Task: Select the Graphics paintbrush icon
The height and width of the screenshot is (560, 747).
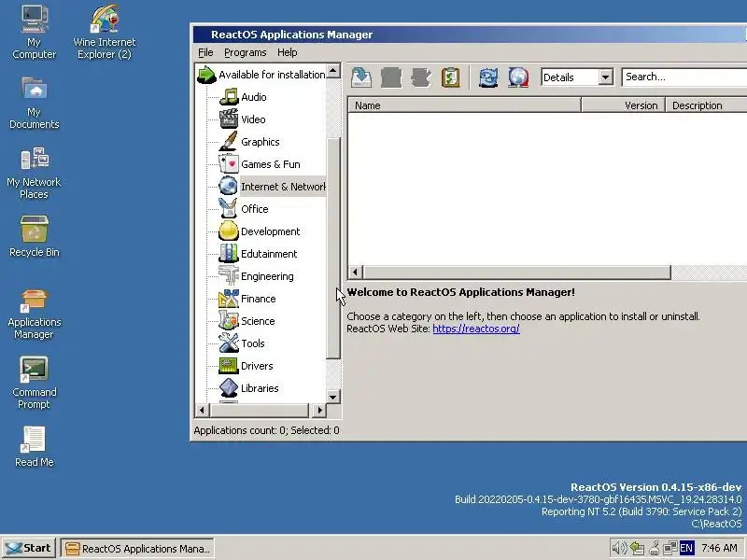Action: click(229, 142)
